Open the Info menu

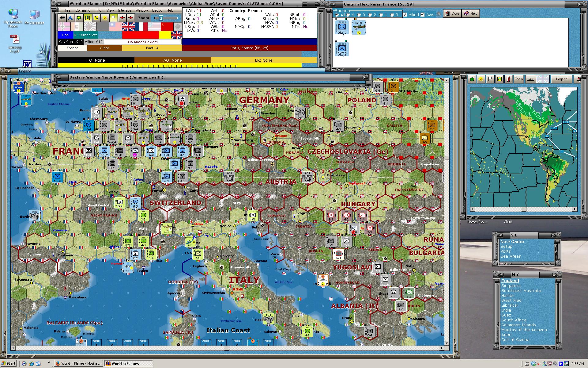[x=98, y=10]
